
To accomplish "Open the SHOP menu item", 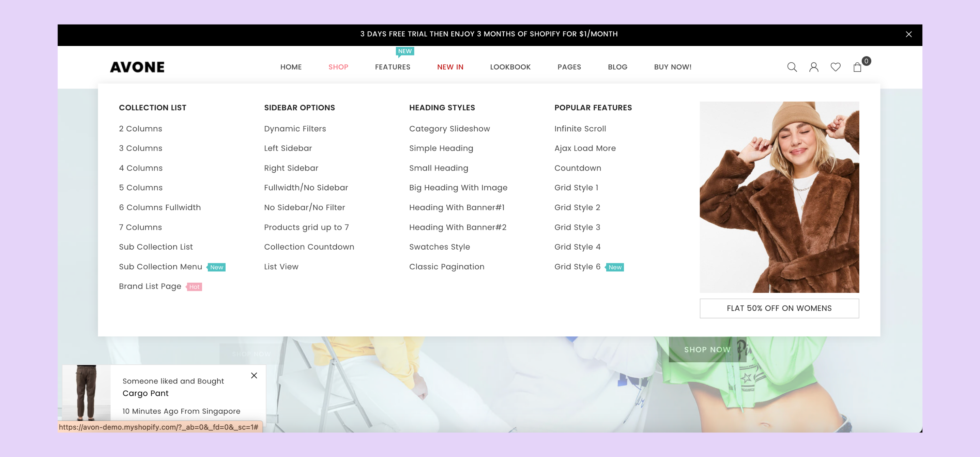I will (338, 67).
